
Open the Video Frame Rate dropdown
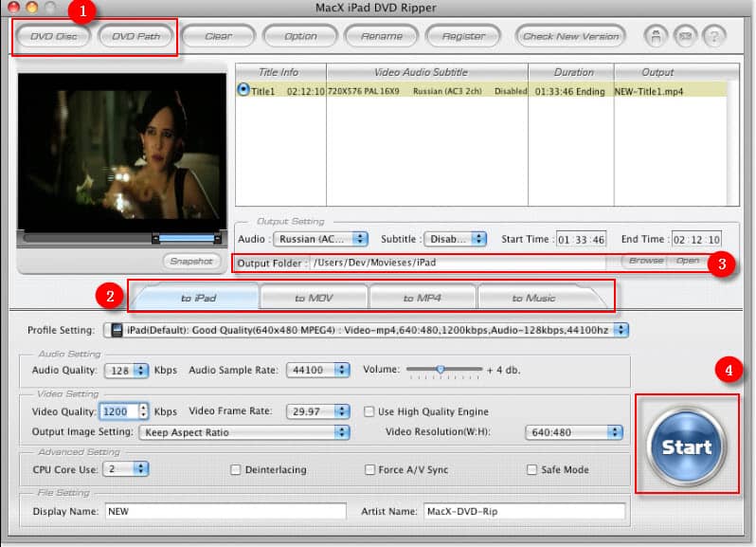pyautogui.click(x=317, y=411)
